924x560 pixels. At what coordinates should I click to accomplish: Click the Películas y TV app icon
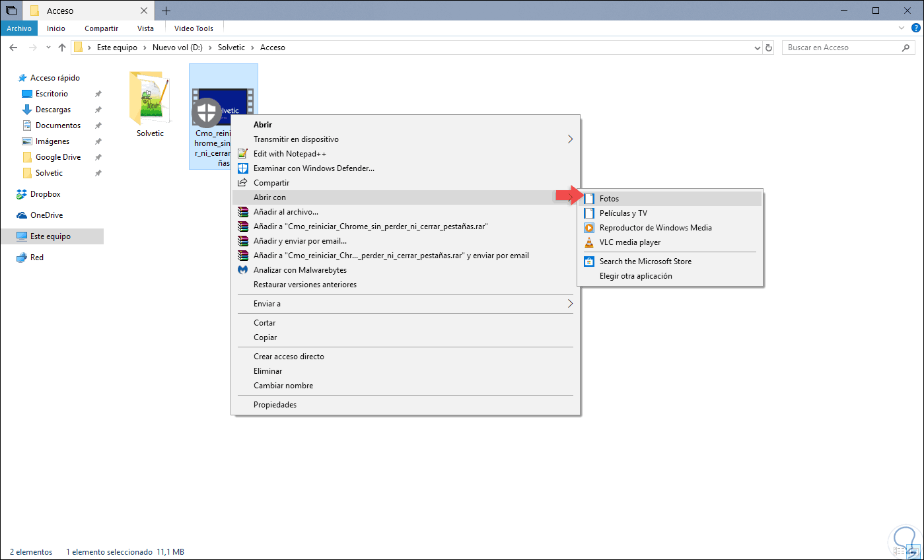point(588,213)
